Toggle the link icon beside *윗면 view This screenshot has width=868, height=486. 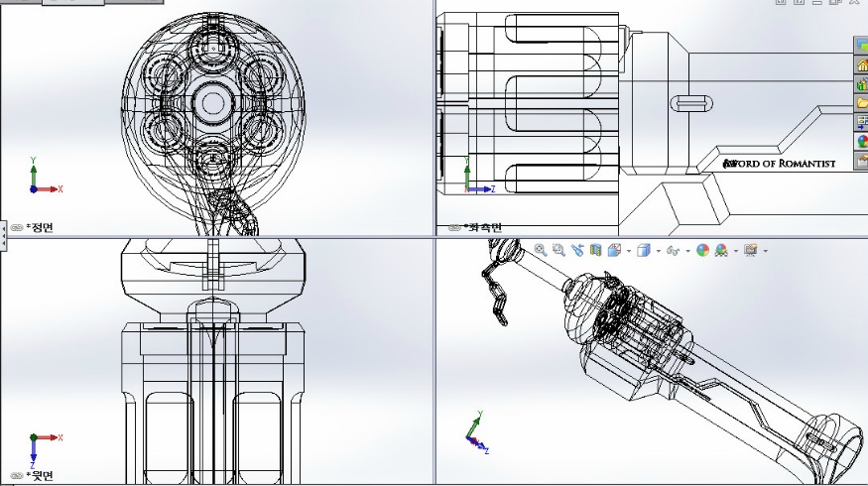click(x=18, y=476)
